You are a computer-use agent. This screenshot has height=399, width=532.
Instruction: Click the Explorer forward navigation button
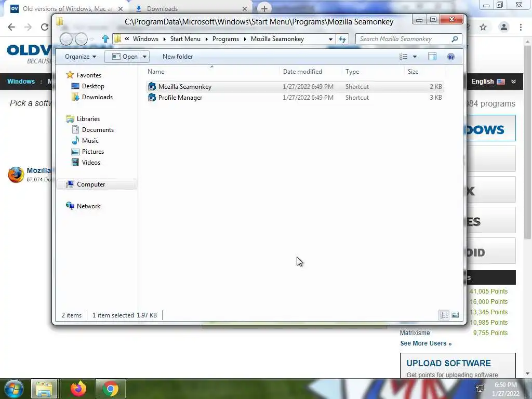point(81,39)
